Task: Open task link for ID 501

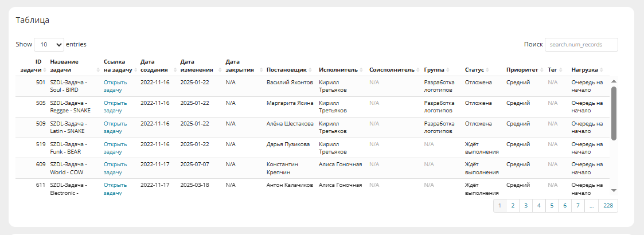Action: tap(115, 86)
